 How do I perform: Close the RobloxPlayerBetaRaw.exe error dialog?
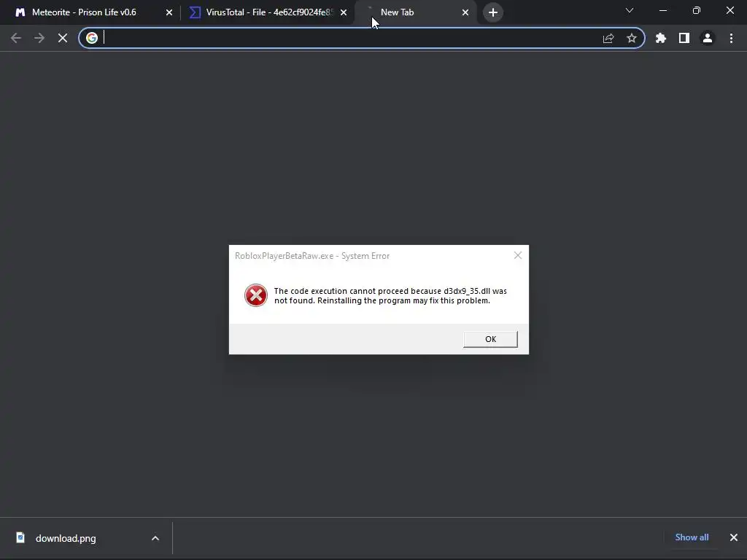(x=518, y=256)
